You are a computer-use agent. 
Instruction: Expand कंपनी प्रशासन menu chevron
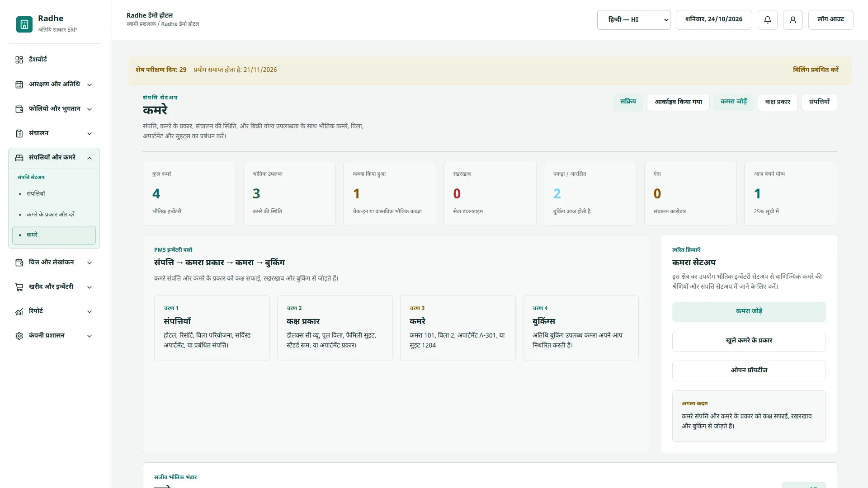[x=90, y=336]
